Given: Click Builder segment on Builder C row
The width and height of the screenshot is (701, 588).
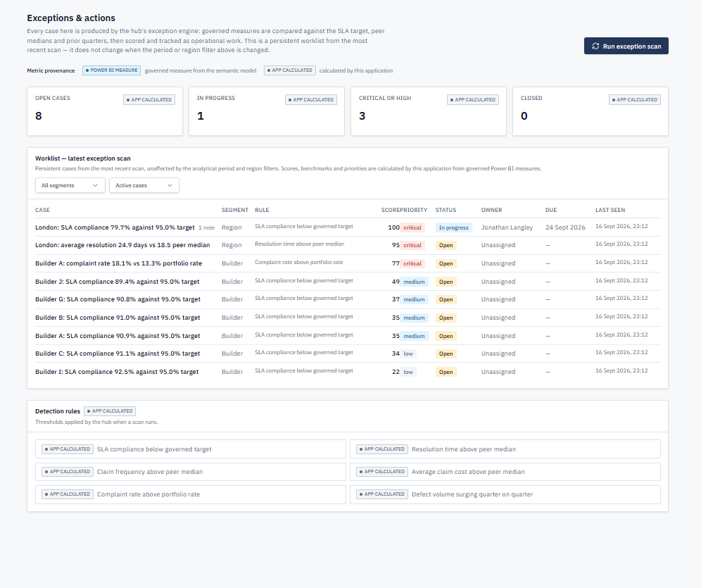Looking at the screenshot, I should pos(232,354).
